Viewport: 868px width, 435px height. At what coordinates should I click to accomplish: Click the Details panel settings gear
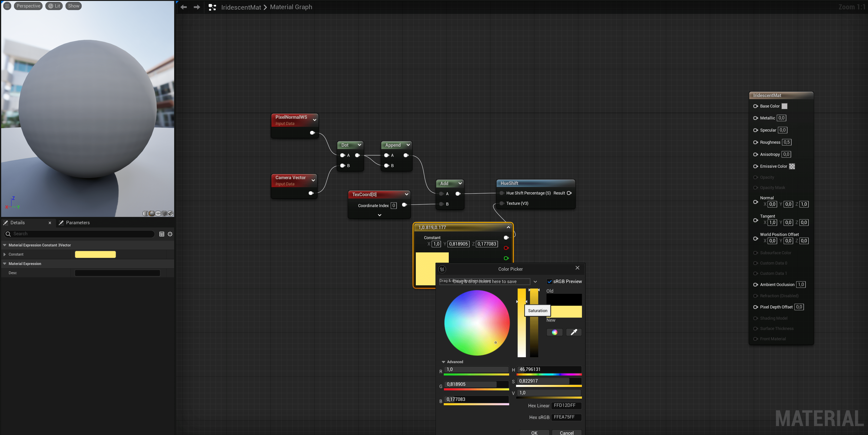170,234
